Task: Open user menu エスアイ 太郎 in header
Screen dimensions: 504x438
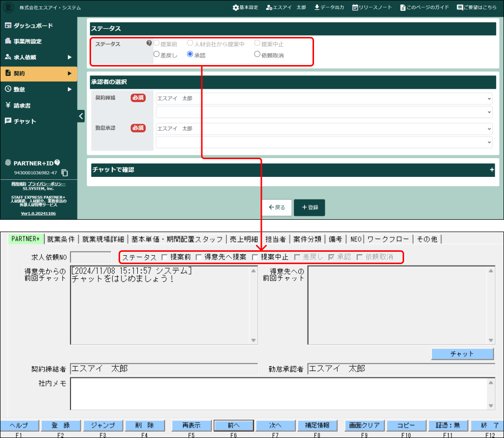Action: pyautogui.click(x=286, y=7)
